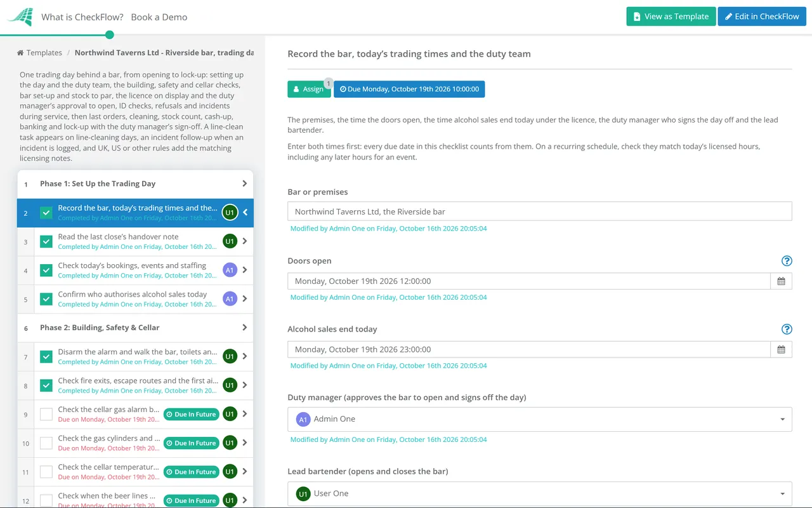Click U1 avatar on Disarm the alarm task
Image resolution: width=812 pixels, height=508 pixels.
tap(230, 356)
